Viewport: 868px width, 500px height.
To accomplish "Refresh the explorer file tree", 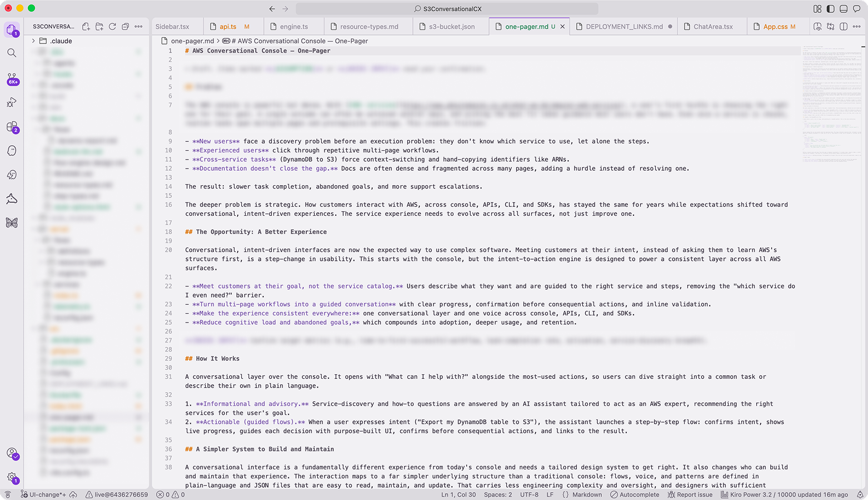I will coord(112,26).
